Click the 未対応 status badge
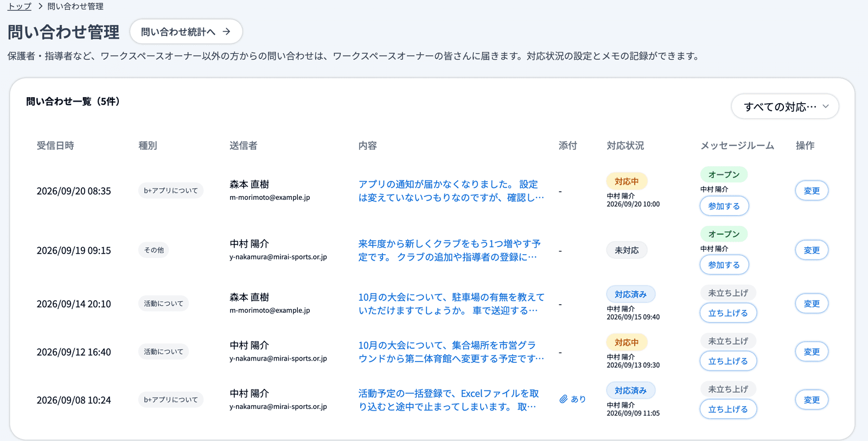868x441 pixels. click(x=627, y=250)
